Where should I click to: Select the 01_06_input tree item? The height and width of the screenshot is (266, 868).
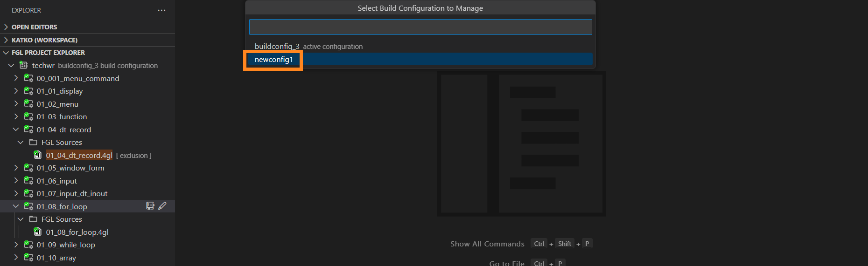pyautogui.click(x=56, y=181)
